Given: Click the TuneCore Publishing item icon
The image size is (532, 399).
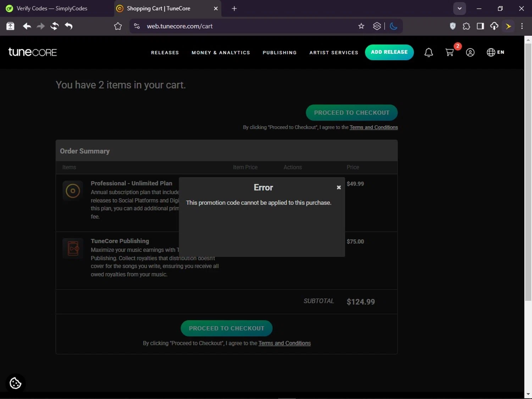Looking at the screenshot, I should pos(73,248).
